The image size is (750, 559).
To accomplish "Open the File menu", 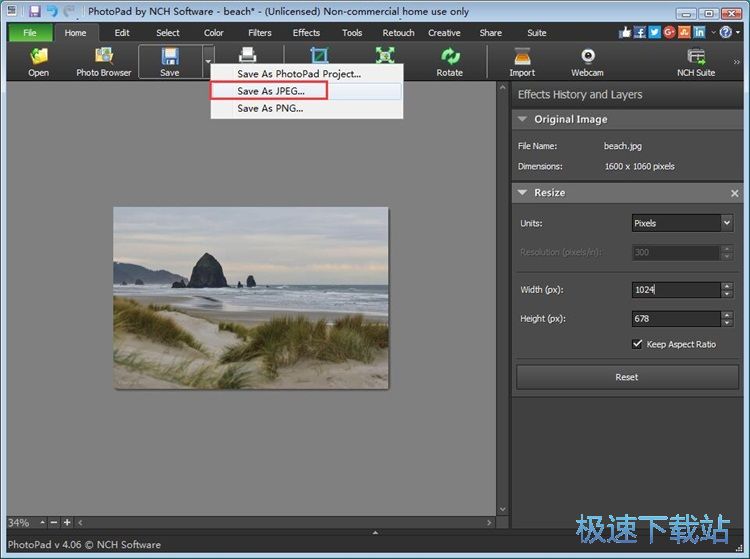I will [x=30, y=33].
